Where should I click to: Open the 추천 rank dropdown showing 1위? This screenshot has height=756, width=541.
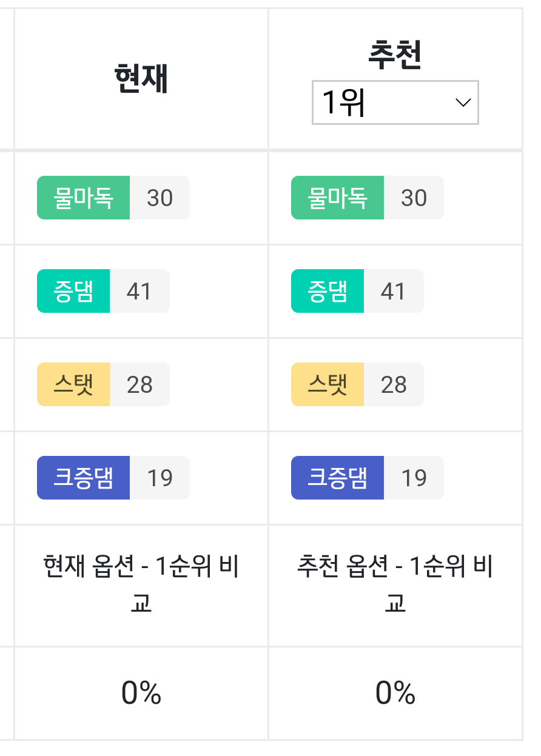click(395, 102)
